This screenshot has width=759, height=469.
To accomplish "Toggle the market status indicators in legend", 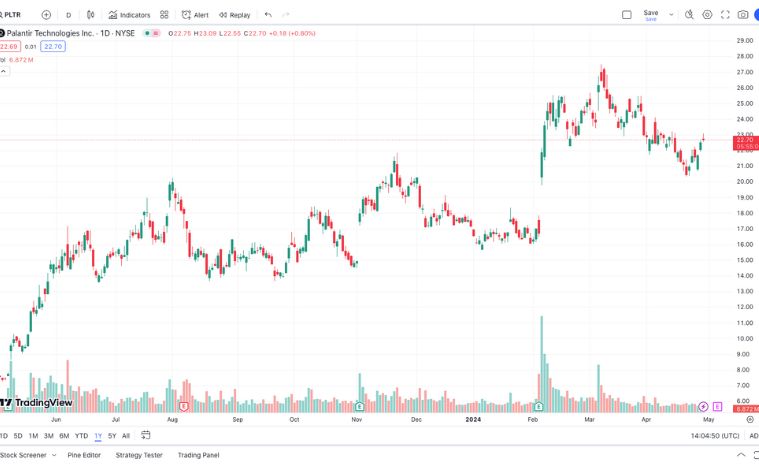I will [x=152, y=33].
